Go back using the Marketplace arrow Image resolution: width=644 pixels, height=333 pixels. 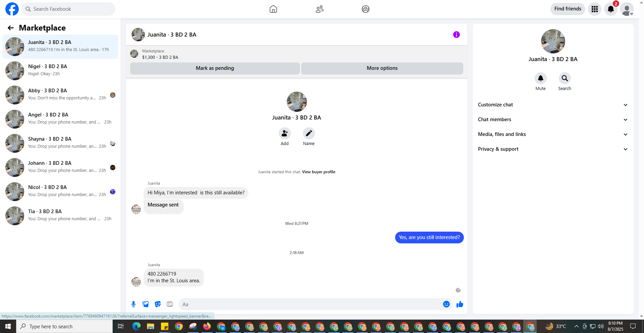pos(11,28)
